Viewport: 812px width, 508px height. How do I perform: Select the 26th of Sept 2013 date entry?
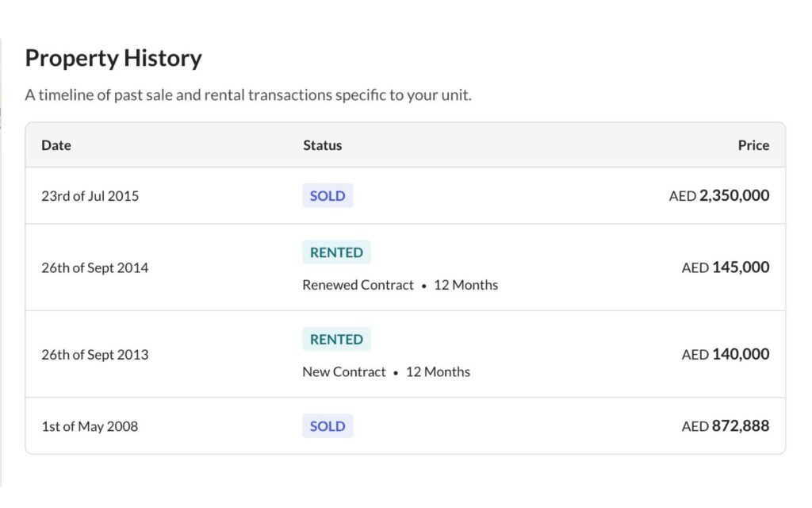pos(94,355)
